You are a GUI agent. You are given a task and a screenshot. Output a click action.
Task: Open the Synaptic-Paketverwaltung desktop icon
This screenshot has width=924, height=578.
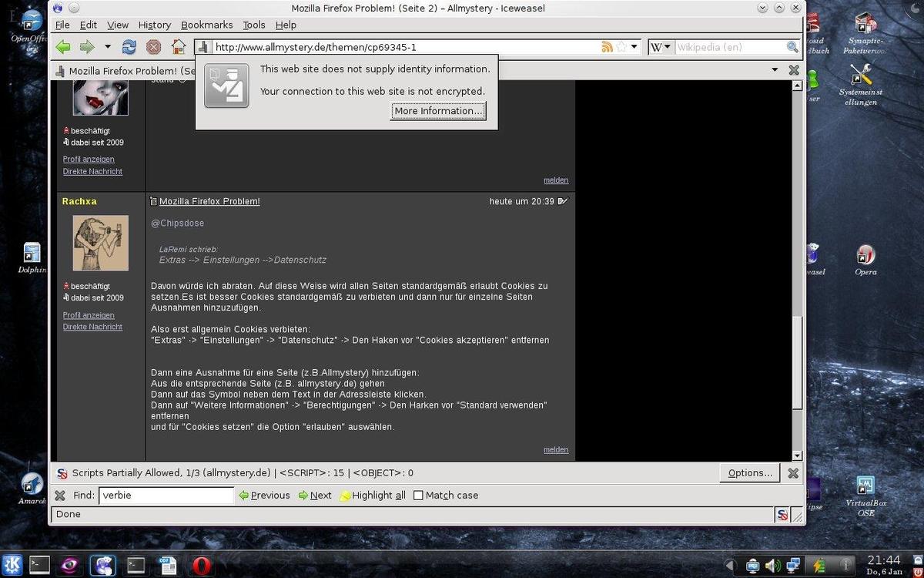pyautogui.click(x=864, y=33)
